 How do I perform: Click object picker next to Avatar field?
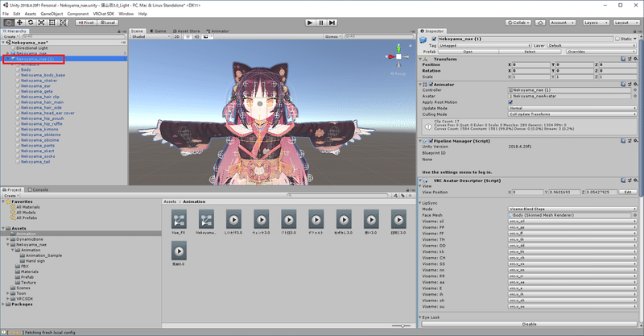tap(635, 96)
